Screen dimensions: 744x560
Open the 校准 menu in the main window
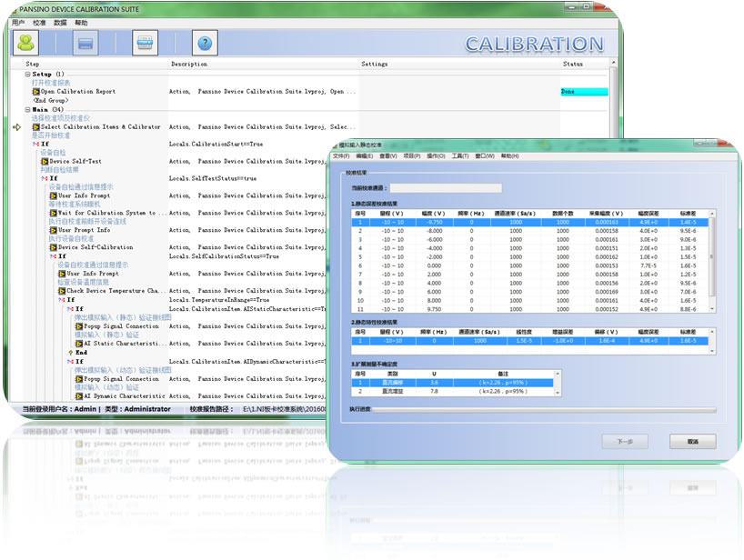[38, 22]
